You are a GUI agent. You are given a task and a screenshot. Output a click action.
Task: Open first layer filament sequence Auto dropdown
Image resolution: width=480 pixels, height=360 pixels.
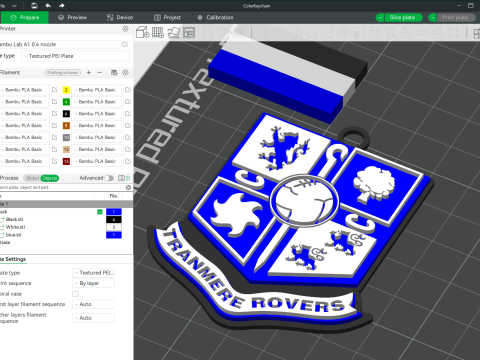[x=93, y=304]
